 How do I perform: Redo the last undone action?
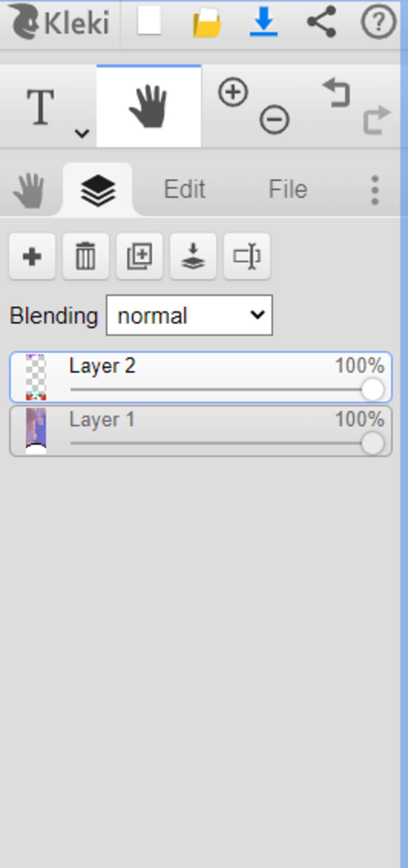click(x=376, y=119)
